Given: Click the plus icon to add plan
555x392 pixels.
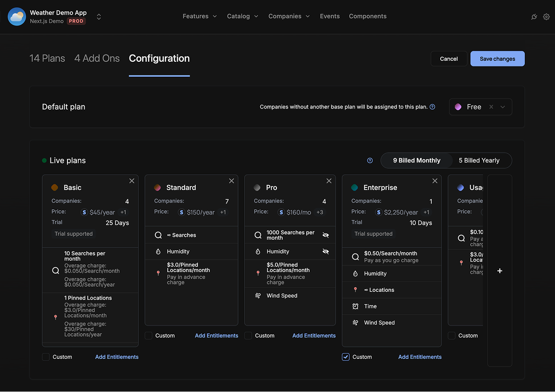Looking at the screenshot, I should pos(499,271).
